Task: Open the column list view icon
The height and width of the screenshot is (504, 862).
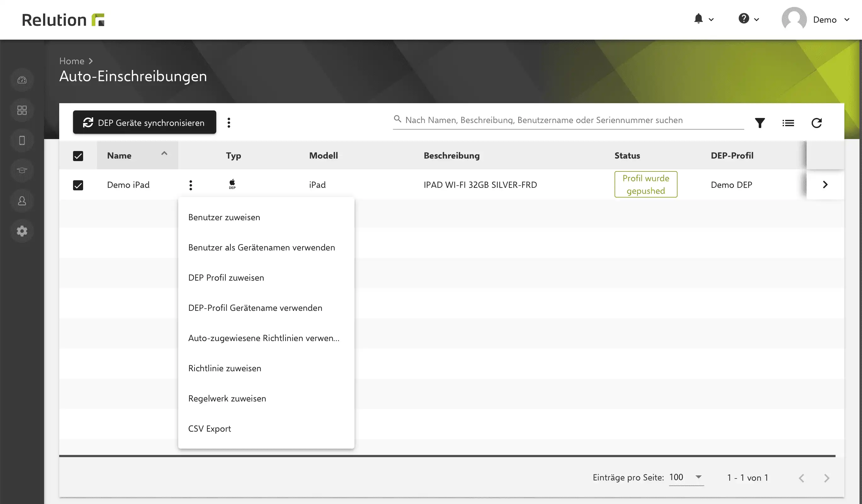Action: pyautogui.click(x=788, y=123)
